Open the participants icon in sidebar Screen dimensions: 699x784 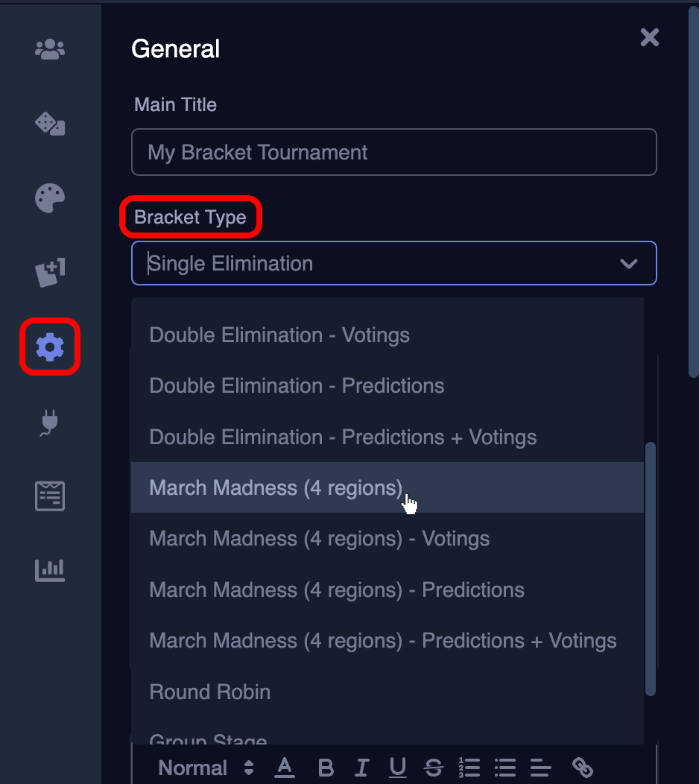pos(50,50)
